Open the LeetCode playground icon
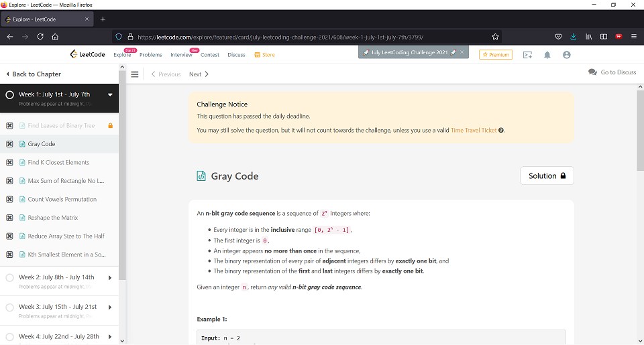 (x=528, y=55)
